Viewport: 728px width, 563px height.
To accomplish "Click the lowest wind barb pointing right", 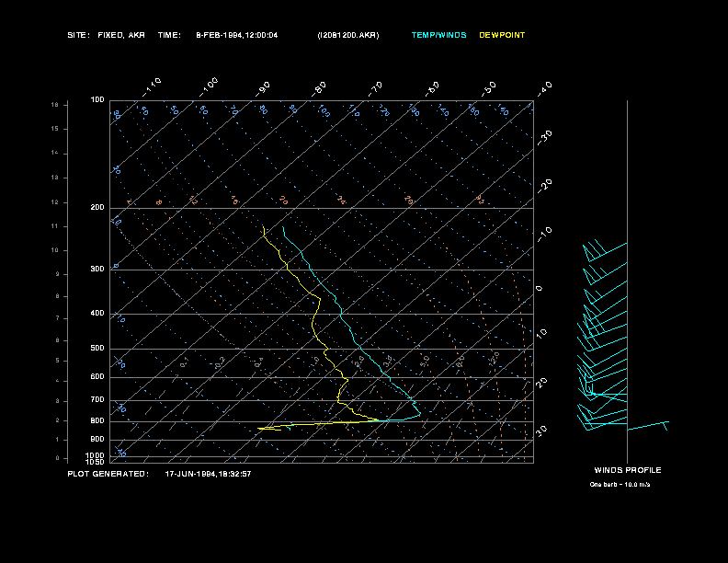I will pos(648,426).
